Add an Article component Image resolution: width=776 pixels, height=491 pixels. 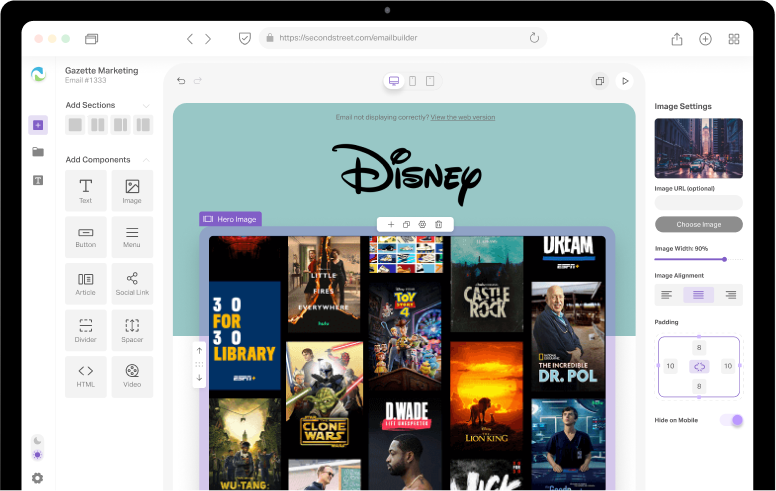[x=86, y=284]
